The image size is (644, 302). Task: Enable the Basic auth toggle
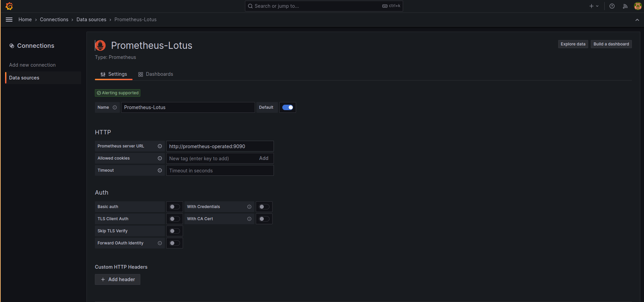175,207
